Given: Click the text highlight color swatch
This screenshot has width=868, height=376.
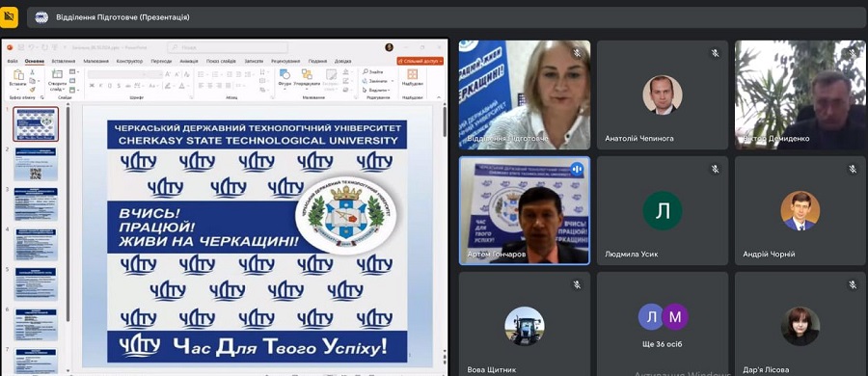Looking at the screenshot, I should (x=168, y=85).
